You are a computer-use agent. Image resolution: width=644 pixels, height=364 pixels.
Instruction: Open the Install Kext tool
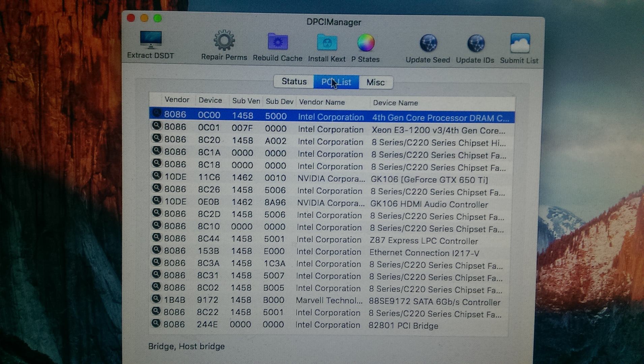[x=327, y=43]
